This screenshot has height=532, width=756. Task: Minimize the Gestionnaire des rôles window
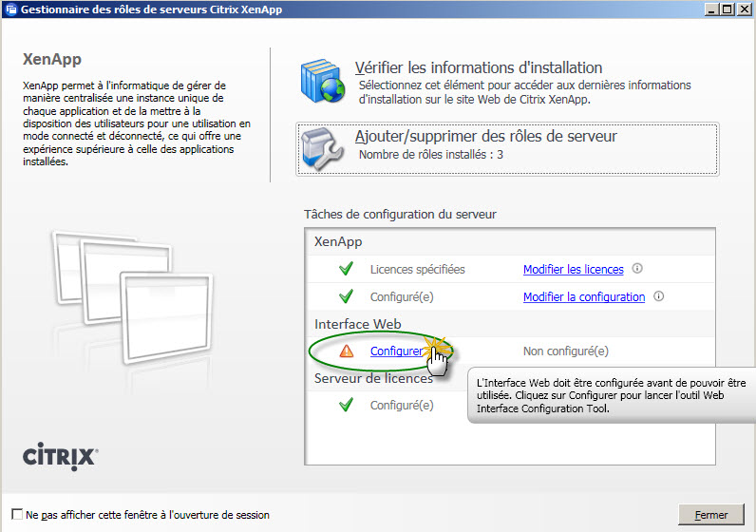[x=711, y=9]
